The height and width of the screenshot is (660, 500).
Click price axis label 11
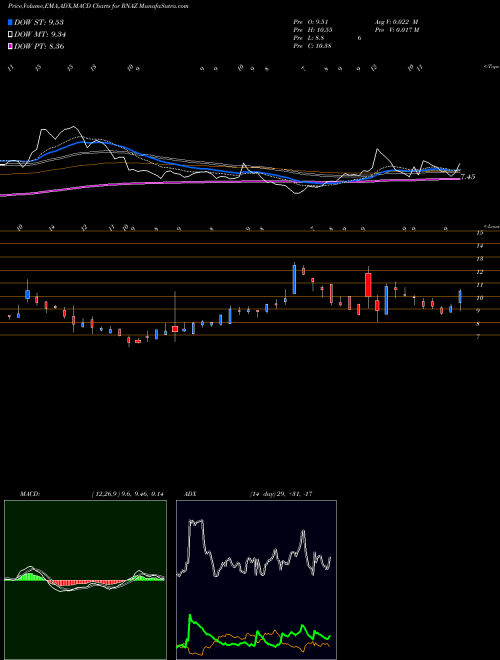pyautogui.click(x=480, y=285)
